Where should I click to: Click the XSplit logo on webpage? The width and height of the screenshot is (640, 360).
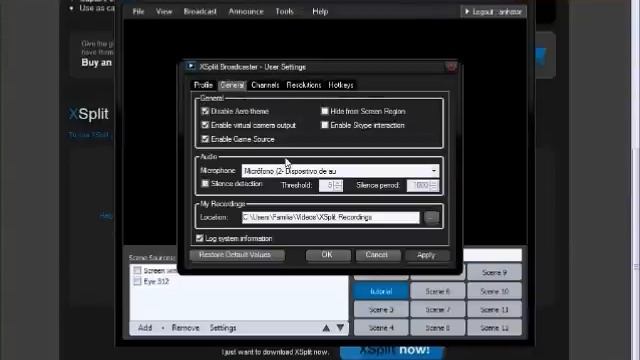(x=89, y=114)
